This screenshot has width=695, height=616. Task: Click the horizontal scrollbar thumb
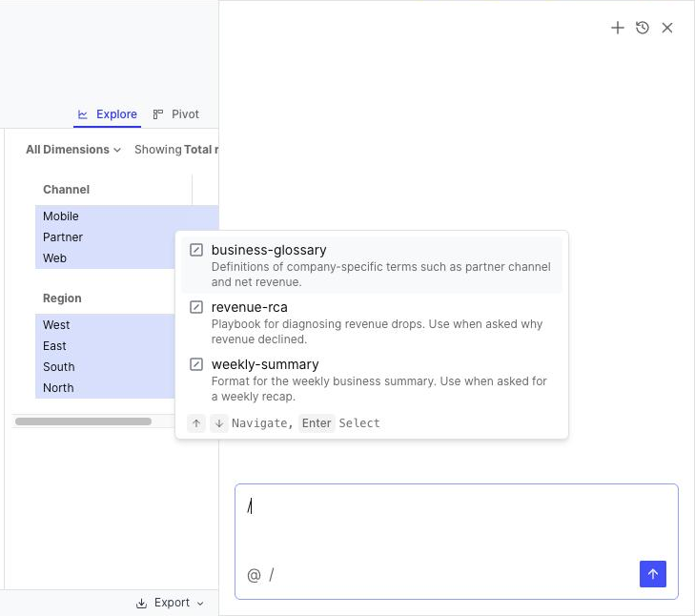pyautogui.click(x=83, y=421)
